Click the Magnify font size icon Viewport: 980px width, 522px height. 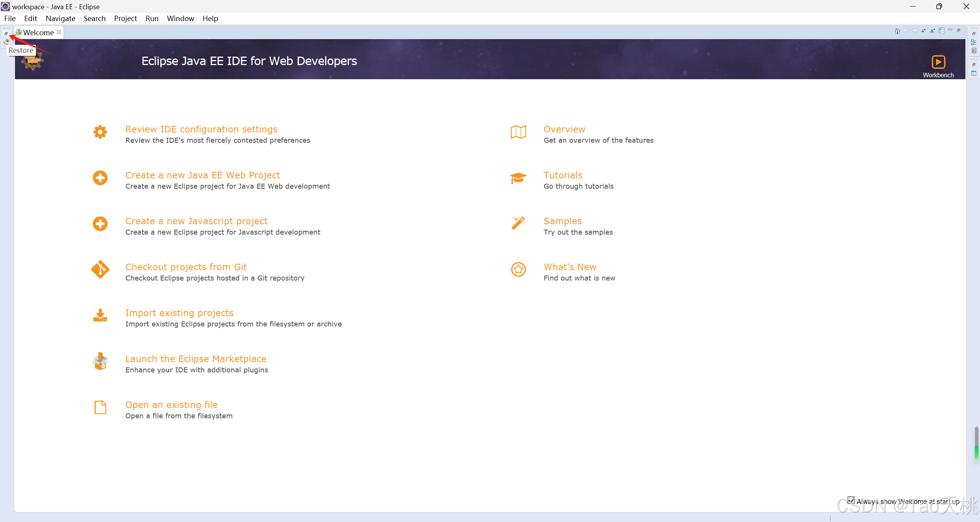pyautogui.click(x=932, y=31)
